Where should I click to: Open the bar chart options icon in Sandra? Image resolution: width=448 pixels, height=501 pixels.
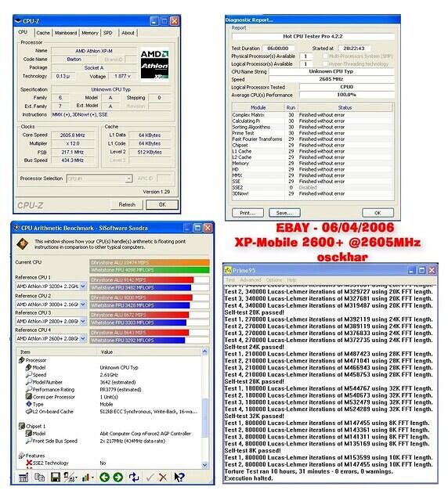[x=86, y=478]
